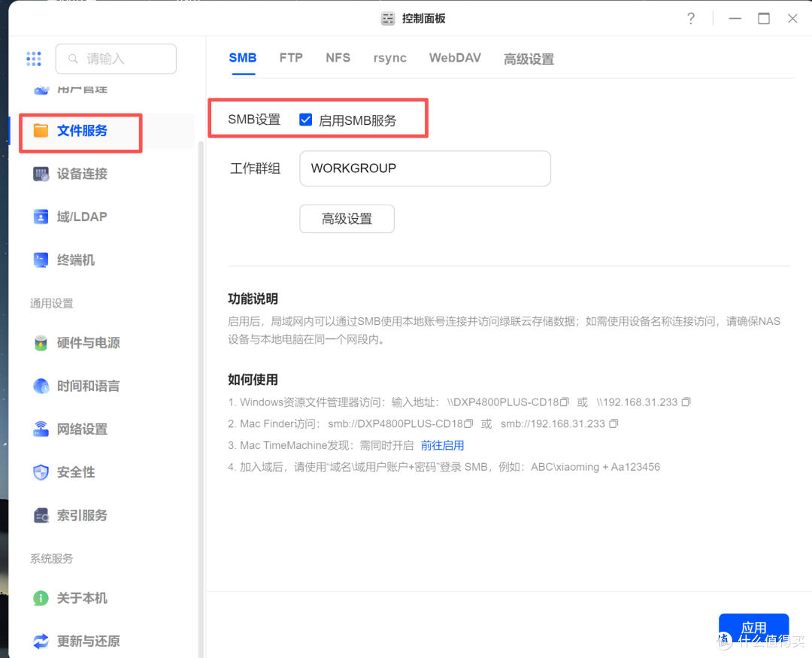Open 关于本机 in the sidebar

tap(83, 598)
